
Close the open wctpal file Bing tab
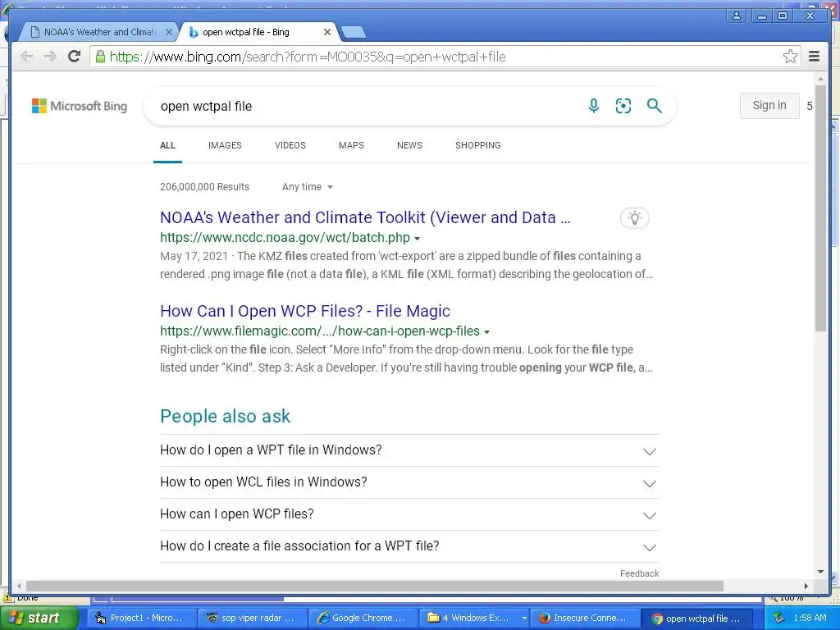coord(327,32)
